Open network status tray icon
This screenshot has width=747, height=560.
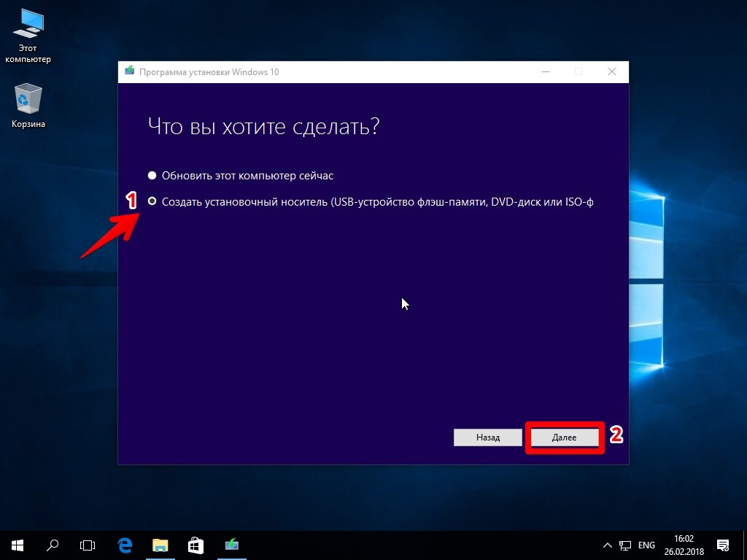tap(625, 545)
